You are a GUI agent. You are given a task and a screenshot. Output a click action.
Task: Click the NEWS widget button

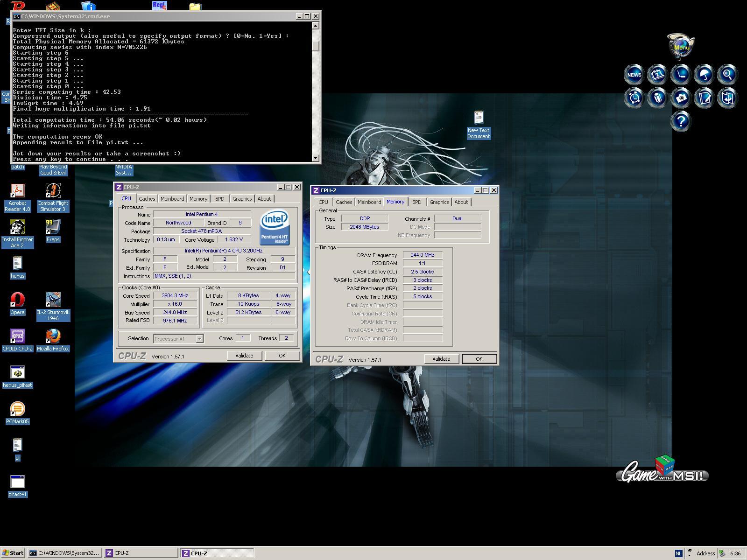[x=634, y=75]
